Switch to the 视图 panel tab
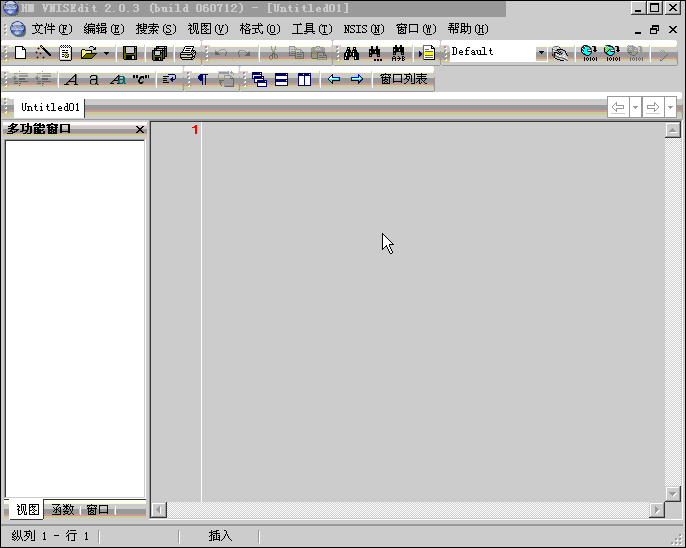The width and height of the screenshot is (686, 548). click(28, 509)
